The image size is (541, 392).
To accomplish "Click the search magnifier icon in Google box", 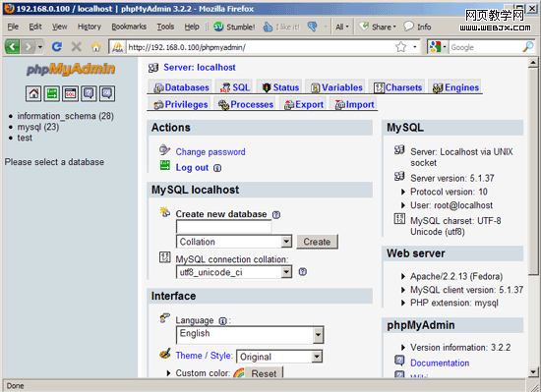I will tap(528, 47).
